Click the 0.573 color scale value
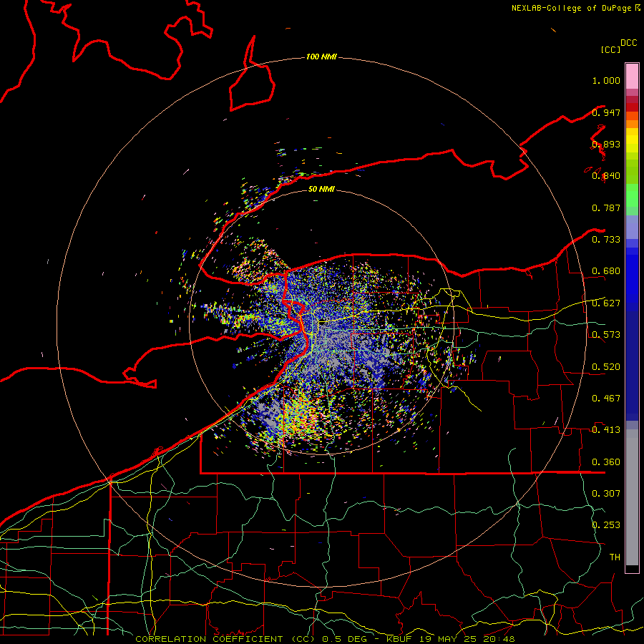Screen dimensions: 644x644 coord(606,335)
